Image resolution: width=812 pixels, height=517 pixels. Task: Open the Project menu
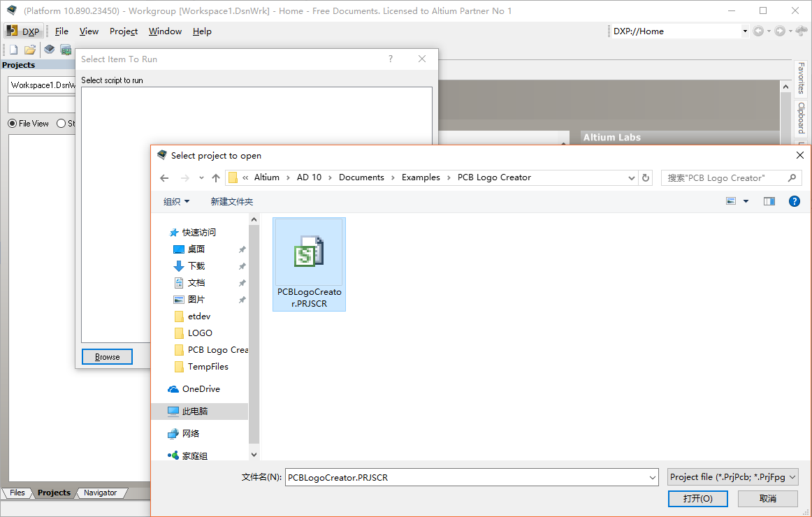pos(123,31)
